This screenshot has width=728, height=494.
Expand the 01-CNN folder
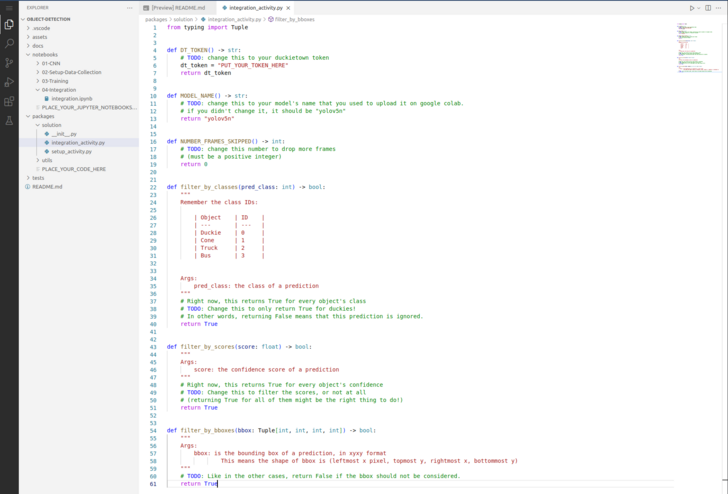pyautogui.click(x=51, y=63)
